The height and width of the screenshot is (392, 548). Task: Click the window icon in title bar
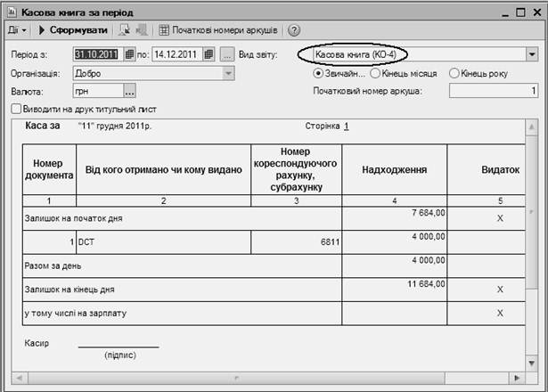(12, 12)
